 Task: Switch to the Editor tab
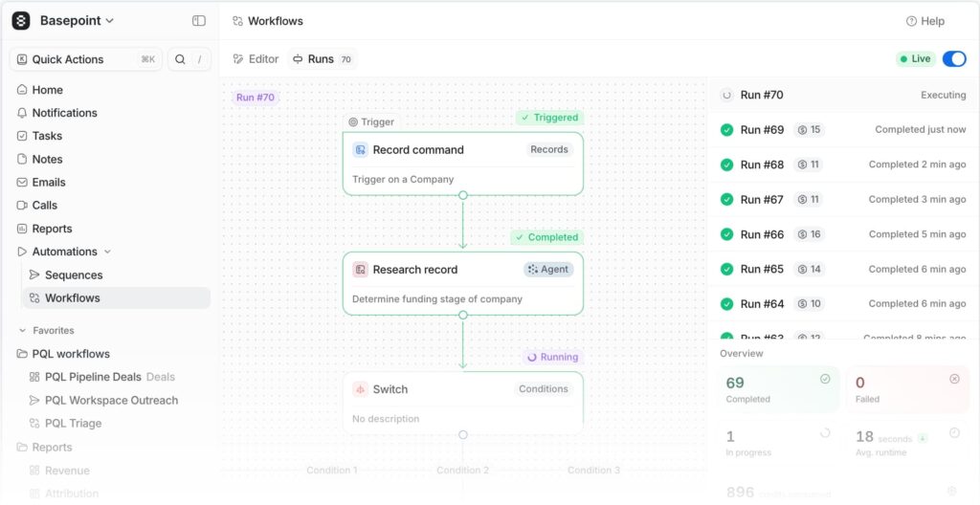(x=256, y=59)
